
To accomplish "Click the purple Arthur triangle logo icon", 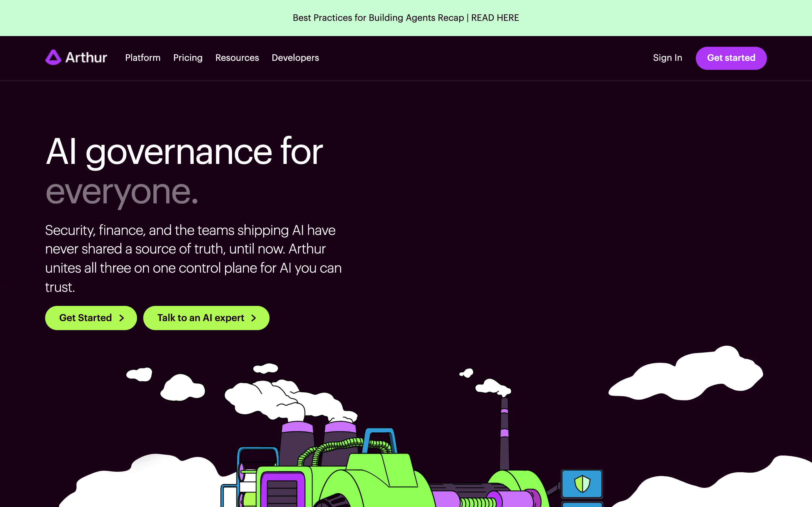I will (x=53, y=57).
